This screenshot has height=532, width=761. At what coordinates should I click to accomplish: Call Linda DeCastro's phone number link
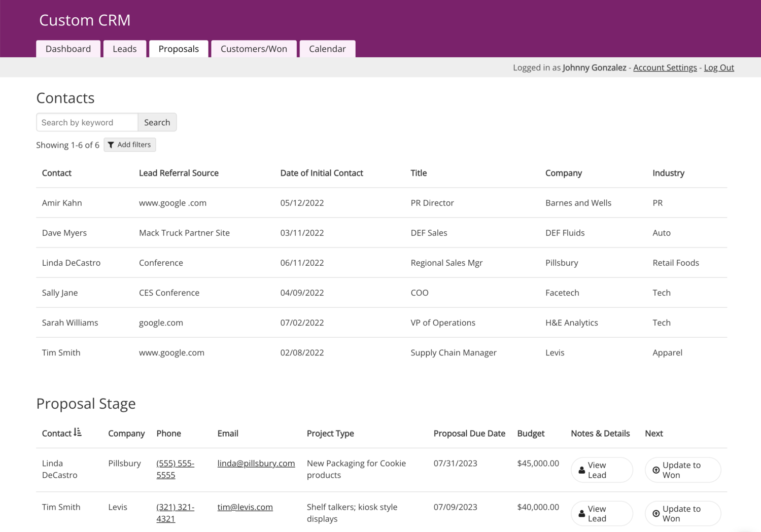tap(175, 469)
